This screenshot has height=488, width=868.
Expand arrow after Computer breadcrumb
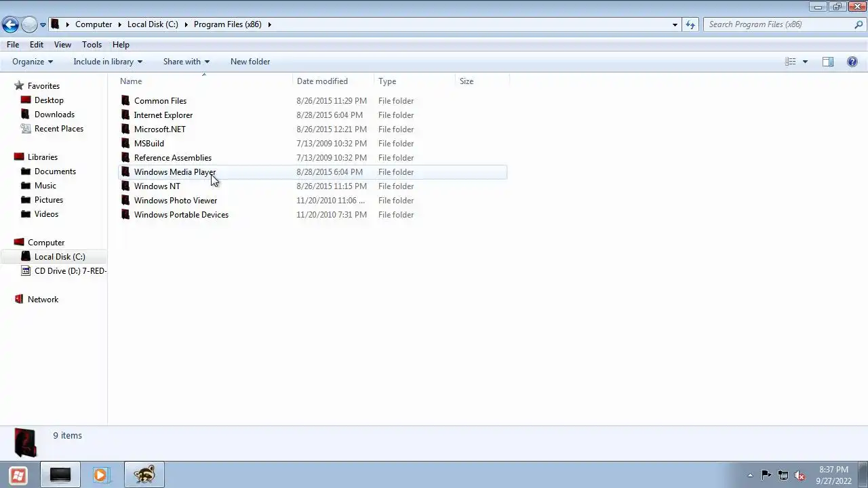119,24
